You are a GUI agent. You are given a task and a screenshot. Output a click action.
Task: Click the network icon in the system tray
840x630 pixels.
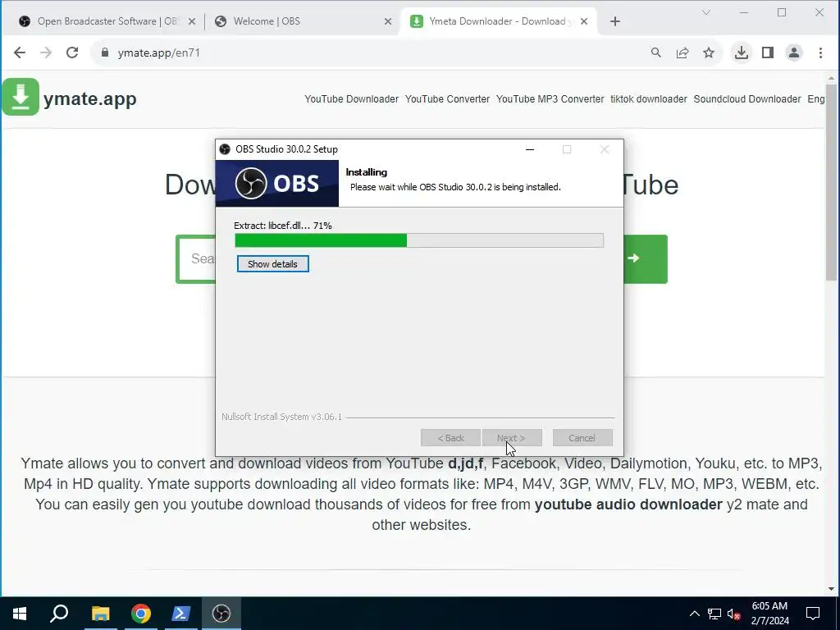(x=714, y=614)
